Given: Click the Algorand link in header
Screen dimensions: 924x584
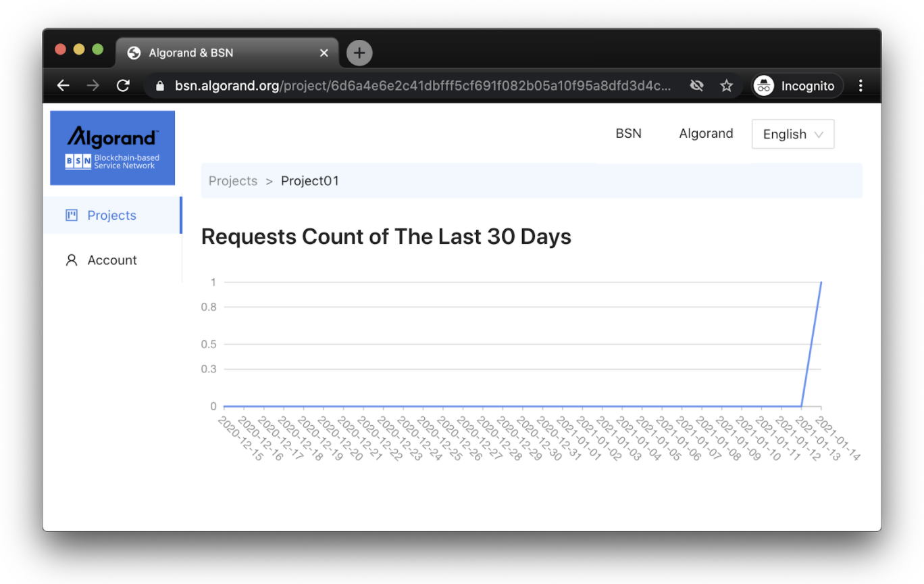Looking at the screenshot, I should [x=706, y=134].
